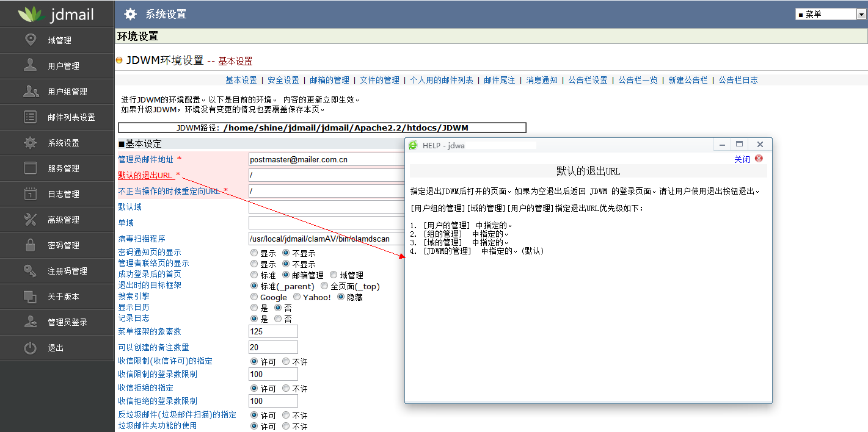The image size is (868, 432).
Task: Click the 默认域 empty input field
Action: (327, 207)
